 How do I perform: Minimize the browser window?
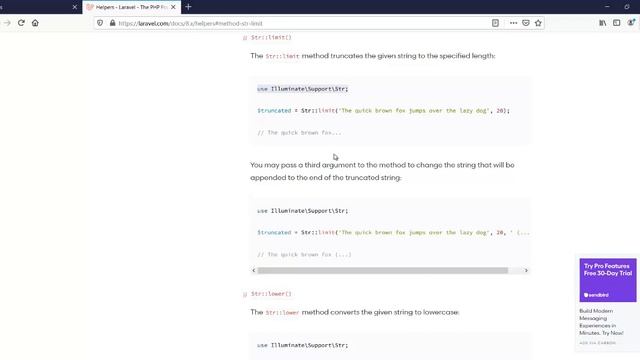pos(607,7)
